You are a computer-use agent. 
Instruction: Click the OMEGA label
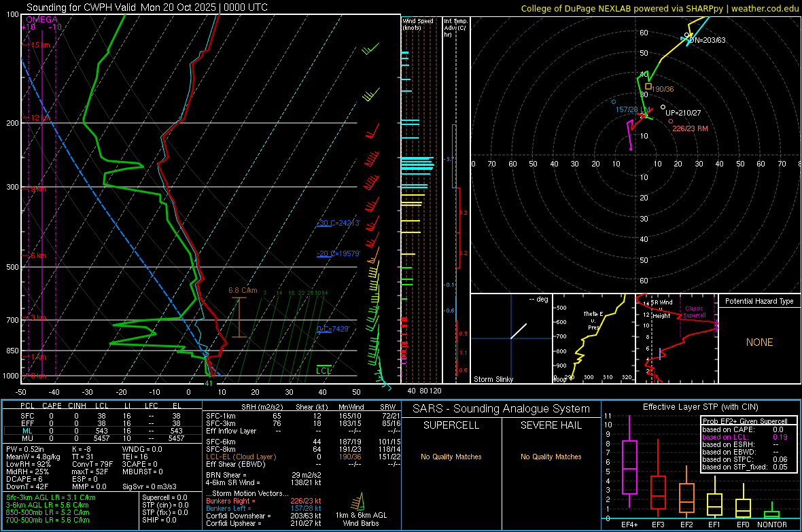click(x=41, y=20)
